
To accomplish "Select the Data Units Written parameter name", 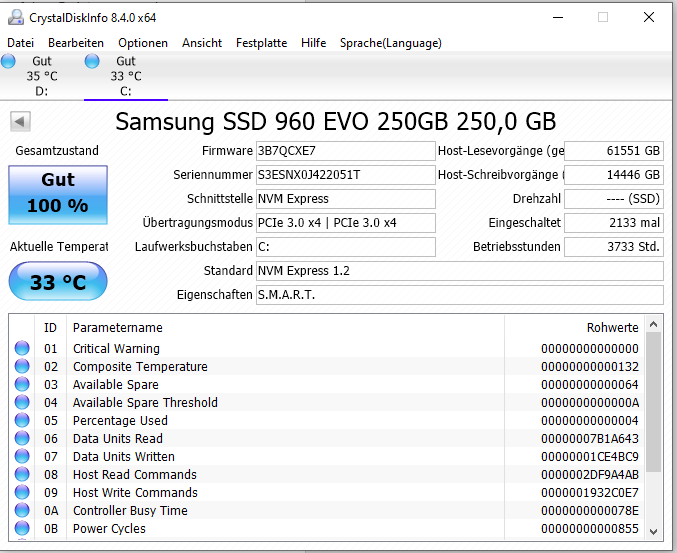I will [x=123, y=456].
